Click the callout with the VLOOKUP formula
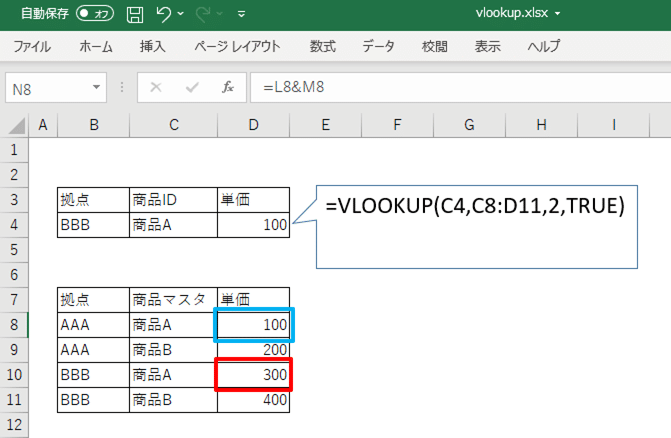671x438 pixels. [x=477, y=227]
